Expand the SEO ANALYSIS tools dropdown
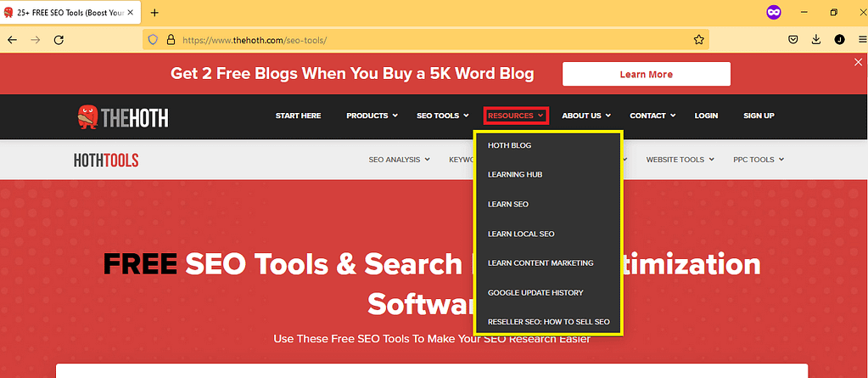Image resolution: width=868 pixels, height=378 pixels. click(399, 160)
